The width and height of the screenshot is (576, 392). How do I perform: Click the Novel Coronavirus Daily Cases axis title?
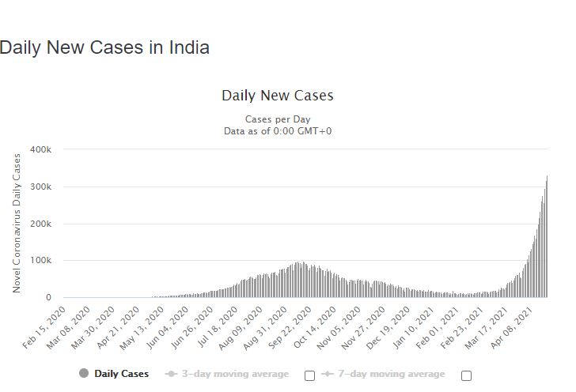pos(17,224)
